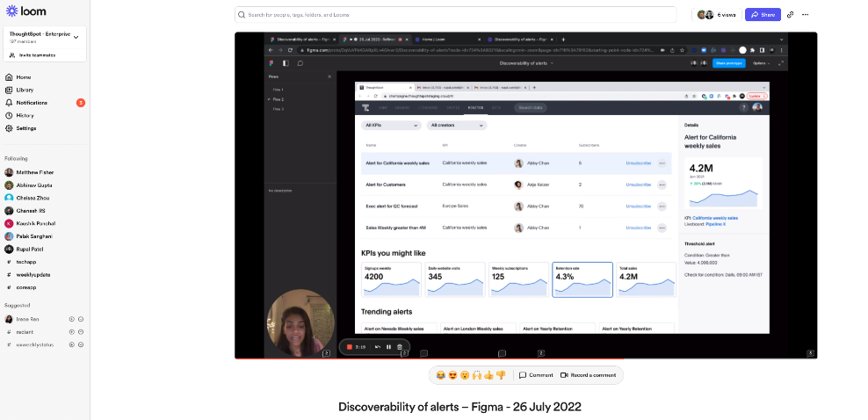Open more menu on Exec alert for QC forecast row
Screen dimensions: 868x420
coord(662,206)
